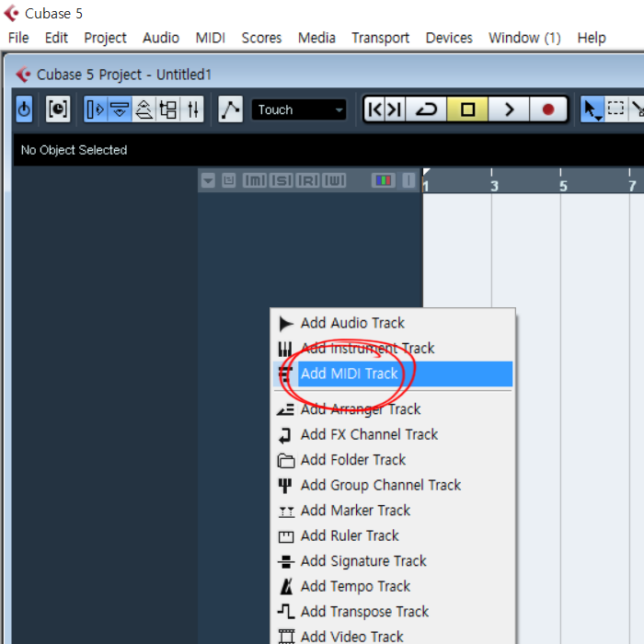Click the track color selector swatch
The width and height of the screenshot is (644, 644).
384,180
